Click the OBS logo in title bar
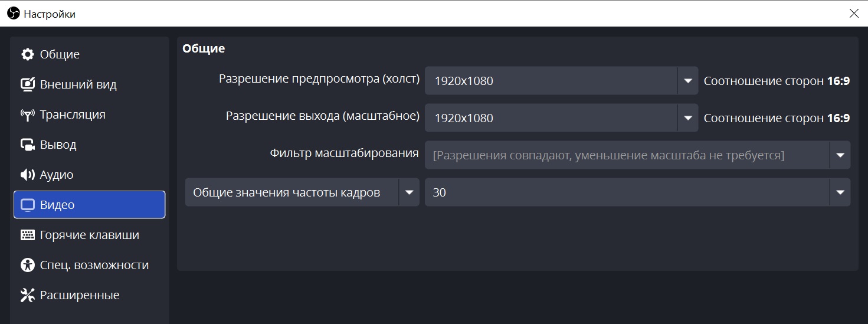The height and width of the screenshot is (324, 868). (x=13, y=13)
